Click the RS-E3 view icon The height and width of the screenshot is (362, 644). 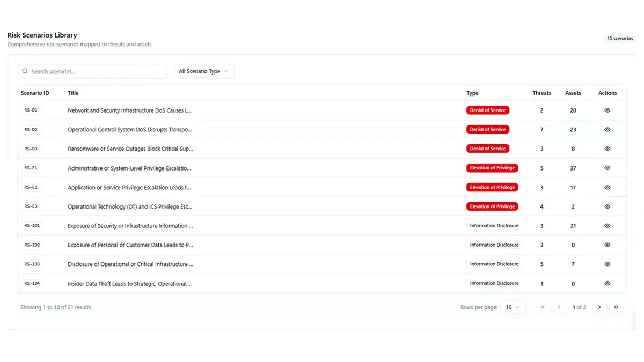click(x=608, y=206)
